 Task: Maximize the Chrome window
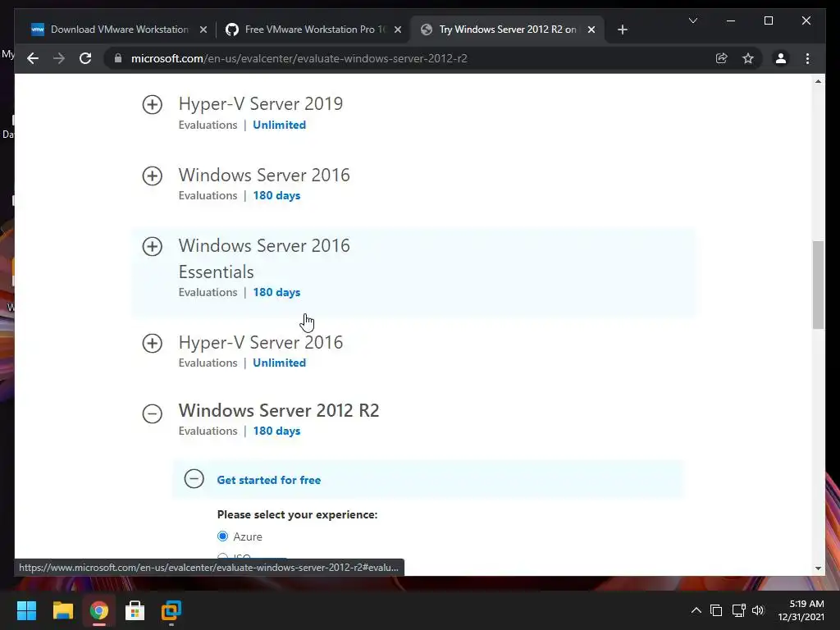(768, 21)
